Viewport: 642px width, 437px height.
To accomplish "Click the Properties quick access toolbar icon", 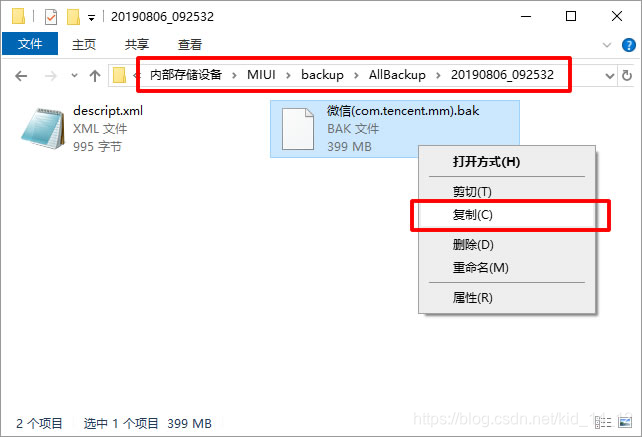I will click(51, 17).
